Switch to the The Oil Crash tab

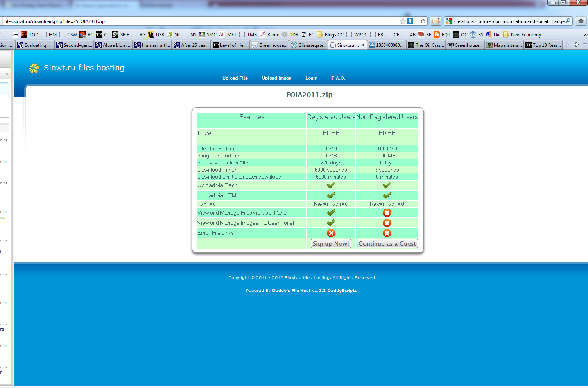point(426,45)
